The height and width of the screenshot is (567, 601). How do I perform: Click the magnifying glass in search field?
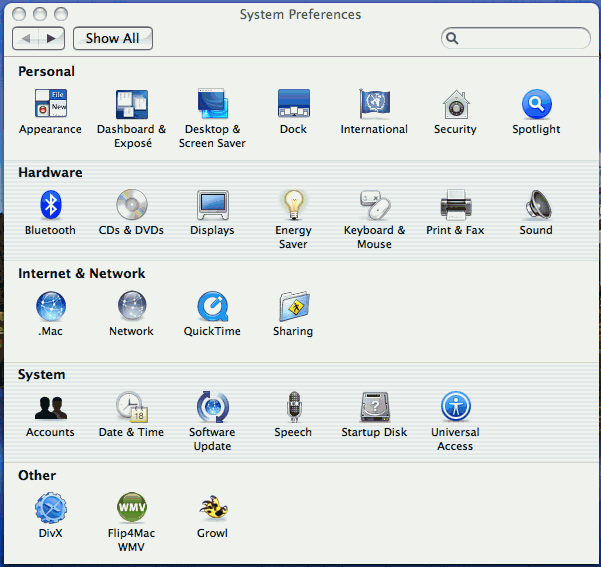pos(452,38)
